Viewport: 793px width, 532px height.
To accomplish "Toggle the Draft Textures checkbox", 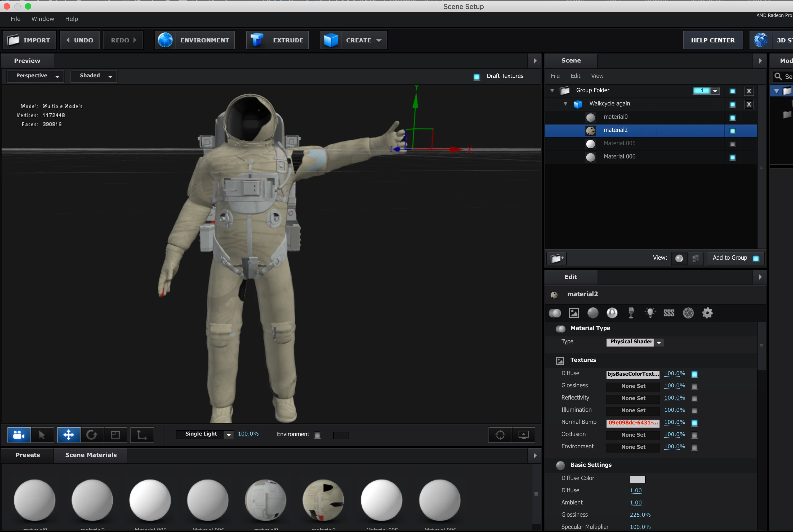I will click(x=476, y=77).
